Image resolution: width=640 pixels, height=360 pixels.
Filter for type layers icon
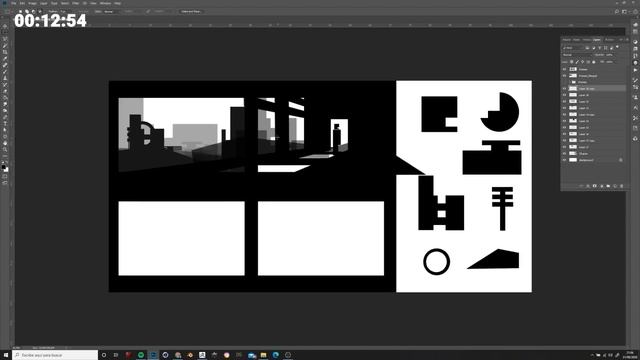pyautogui.click(x=600, y=48)
